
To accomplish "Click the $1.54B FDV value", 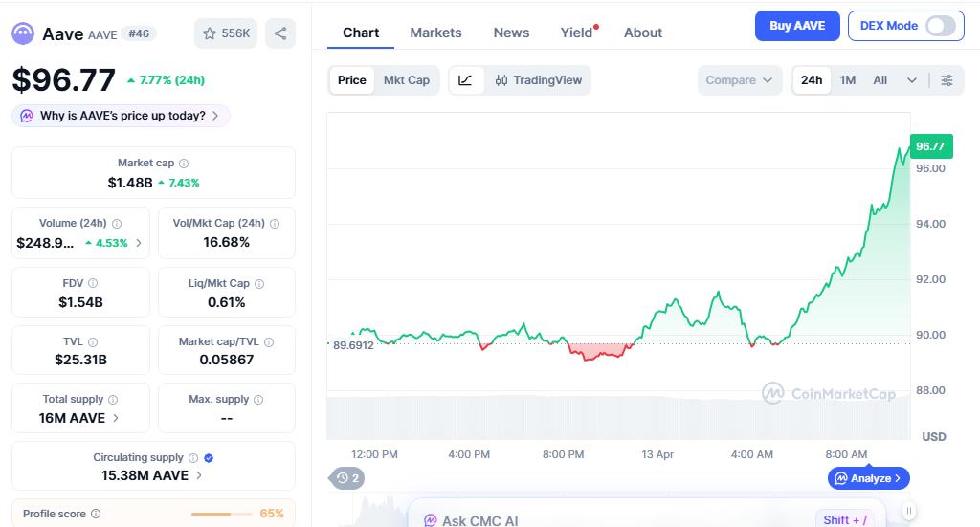I will click(x=80, y=303).
